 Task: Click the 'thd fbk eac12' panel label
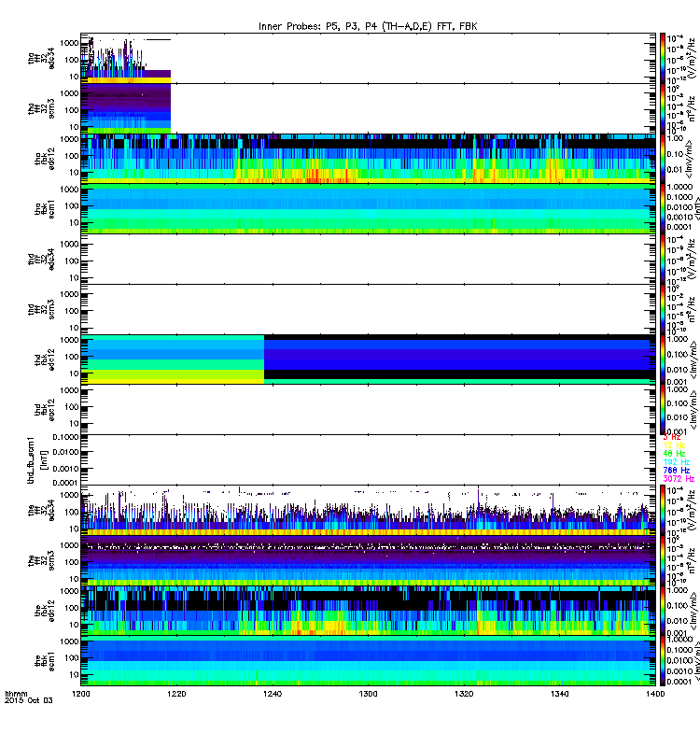click(x=45, y=410)
